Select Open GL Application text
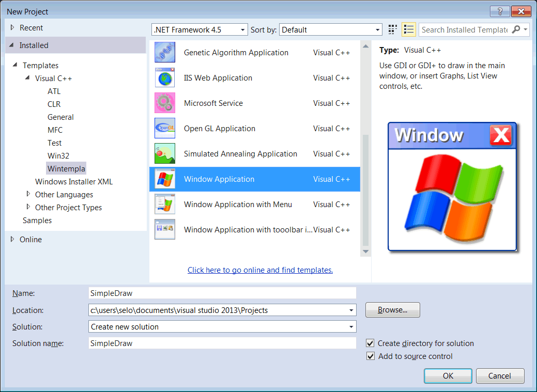The width and height of the screenshot is (537, 392). 220,129
